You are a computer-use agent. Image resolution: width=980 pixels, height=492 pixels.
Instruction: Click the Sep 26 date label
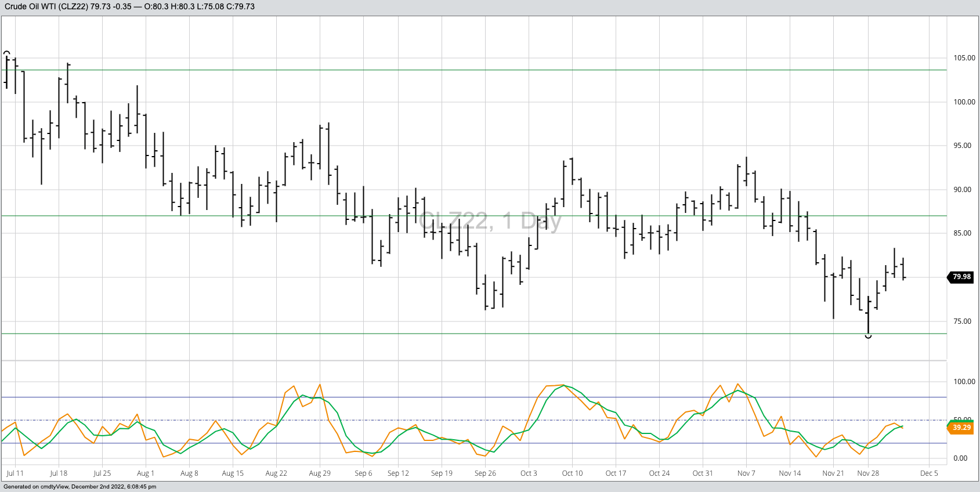point(485,473)
